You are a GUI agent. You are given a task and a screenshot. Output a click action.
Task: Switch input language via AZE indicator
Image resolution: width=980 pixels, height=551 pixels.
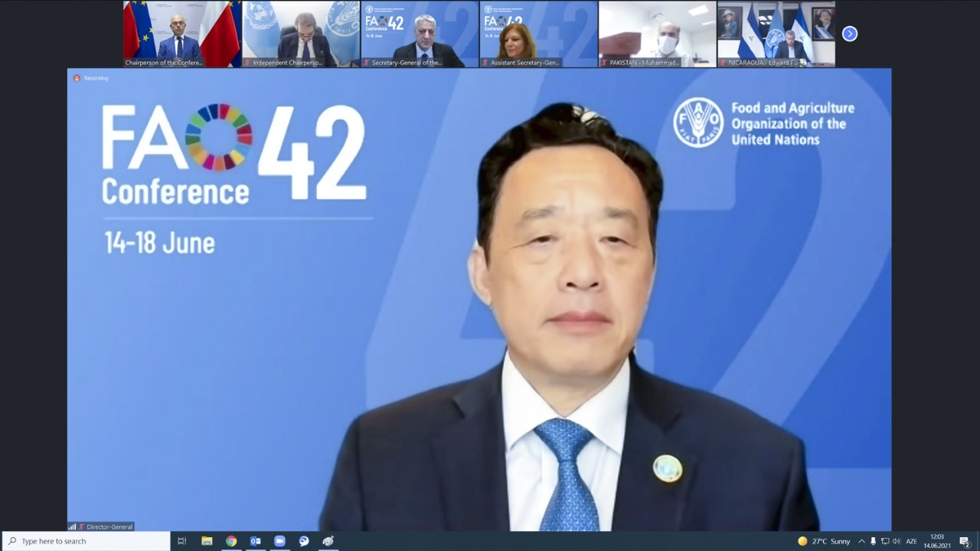(x=911, y=541)
